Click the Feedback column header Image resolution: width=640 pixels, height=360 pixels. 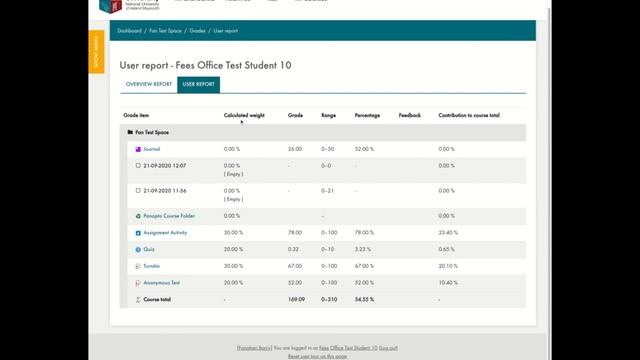409,116
